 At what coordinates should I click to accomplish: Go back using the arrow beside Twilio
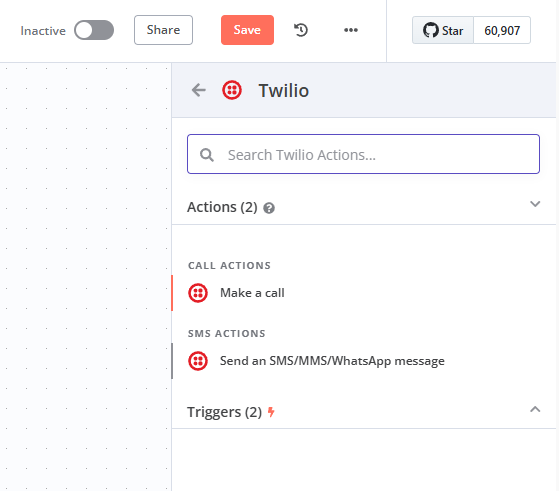[199, 90]
